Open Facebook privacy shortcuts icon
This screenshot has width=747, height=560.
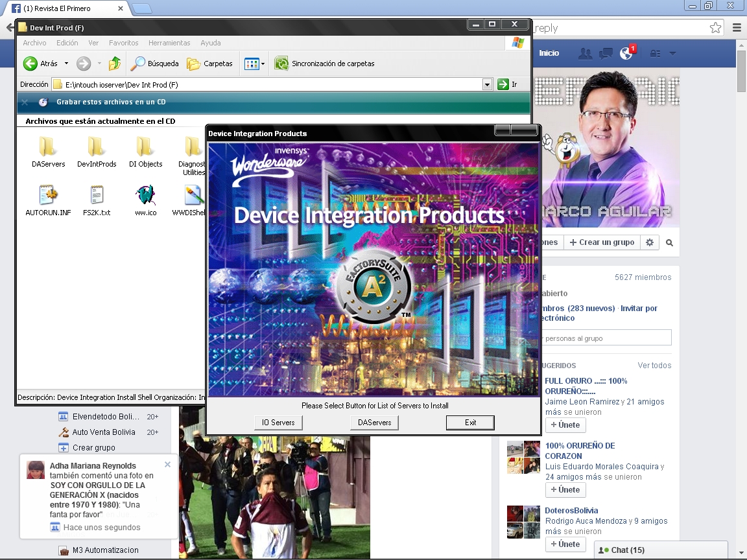point(655,53)
